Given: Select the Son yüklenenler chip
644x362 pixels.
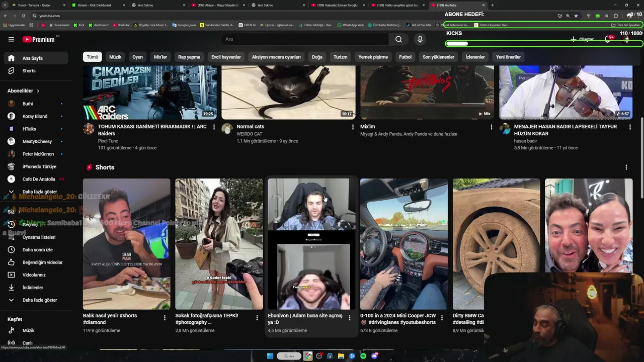Looking at the screenshot, I should pyautogui.click(x=438, y=57).
